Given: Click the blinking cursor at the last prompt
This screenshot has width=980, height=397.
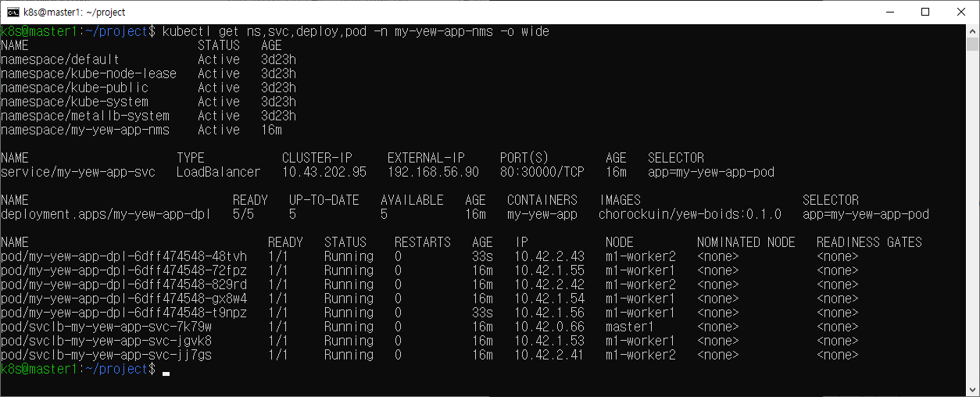Looking at the screenshot, I should point(166,370).
